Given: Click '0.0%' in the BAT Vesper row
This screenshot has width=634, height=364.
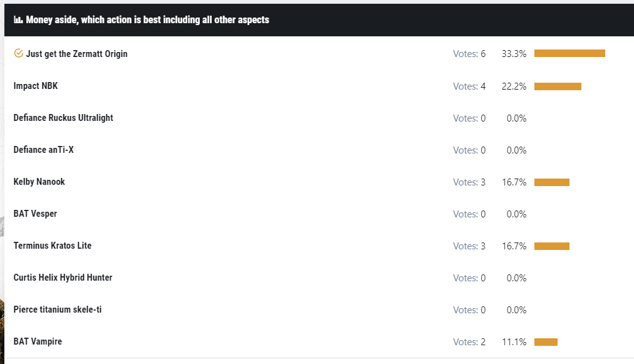Looking at the screenshot, I should [516, 214].
